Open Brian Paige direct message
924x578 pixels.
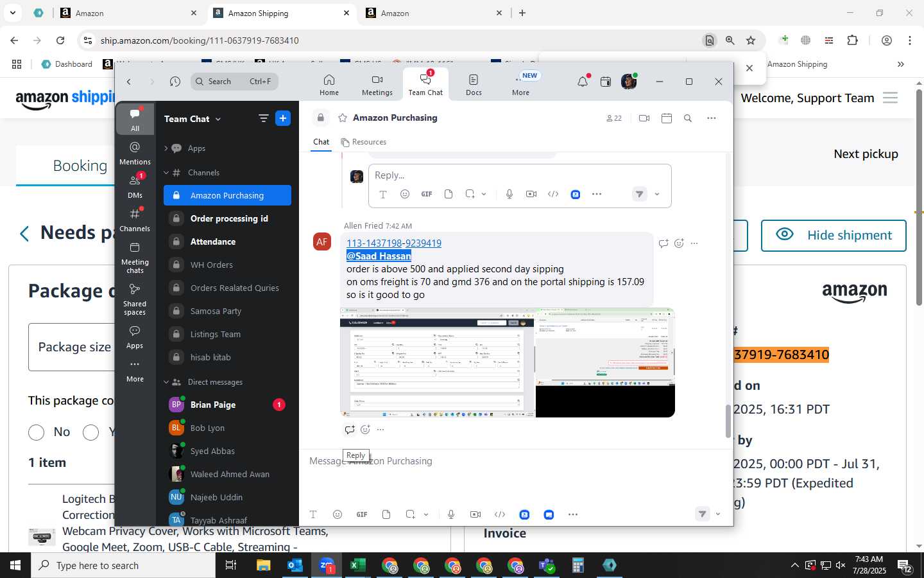(227, 405)
